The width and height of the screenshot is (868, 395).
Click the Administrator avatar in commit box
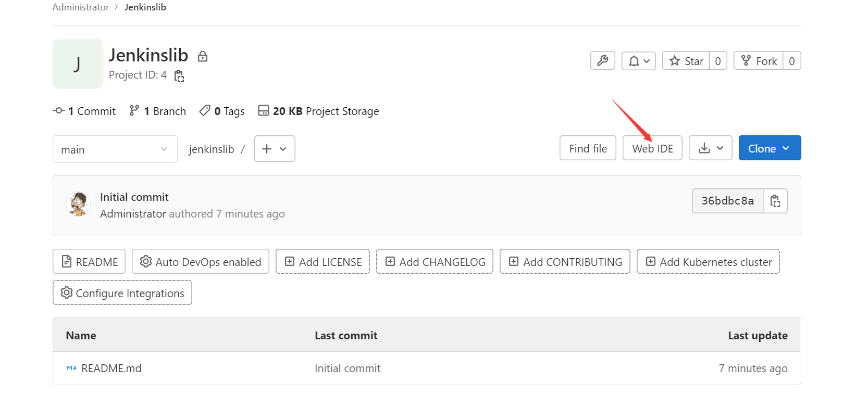[x=78, y=204]
